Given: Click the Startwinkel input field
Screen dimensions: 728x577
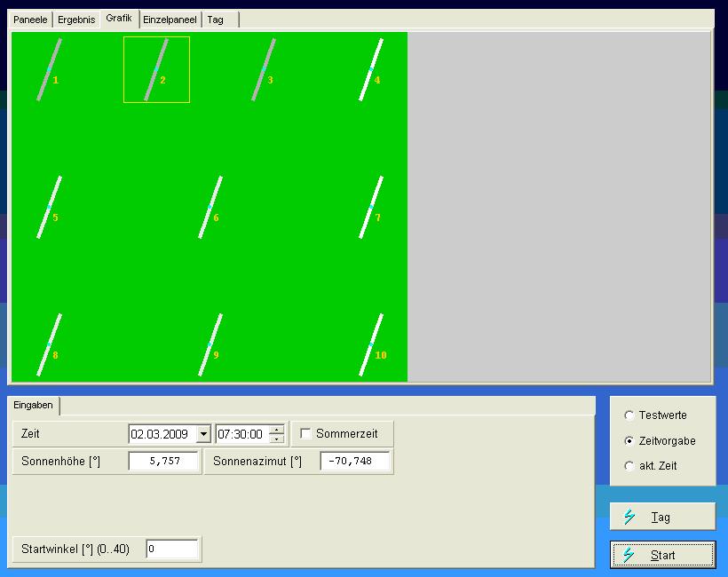Looking at the screenshot, I should point(172,549).
